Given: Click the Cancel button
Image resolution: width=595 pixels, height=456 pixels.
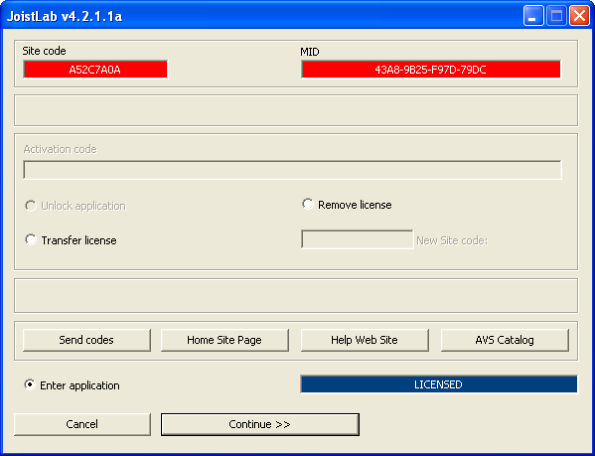Looking at the screenshot, I should click(x=82, y=424).
